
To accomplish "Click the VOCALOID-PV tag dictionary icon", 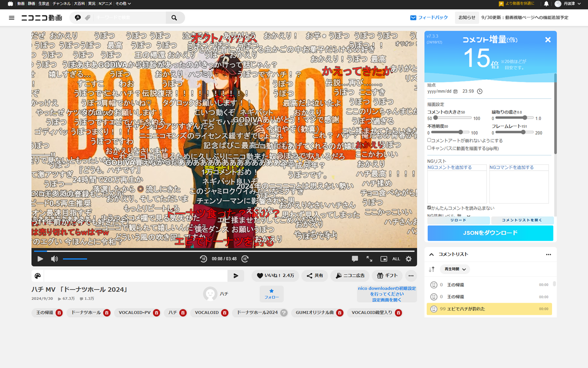I will click(157, 313).
